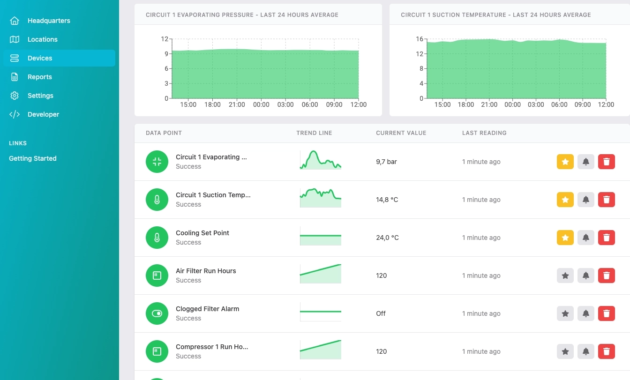Click the Air Filter Run Hours name
The height and width of the screenshot is (380, 630).
pos(206,271)
